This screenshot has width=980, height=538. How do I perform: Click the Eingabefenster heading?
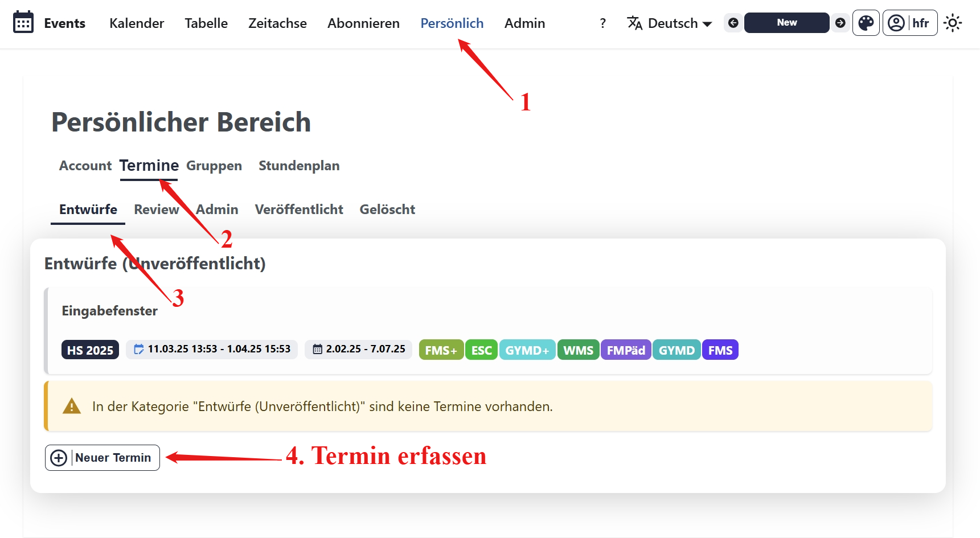tap(110, 311)
